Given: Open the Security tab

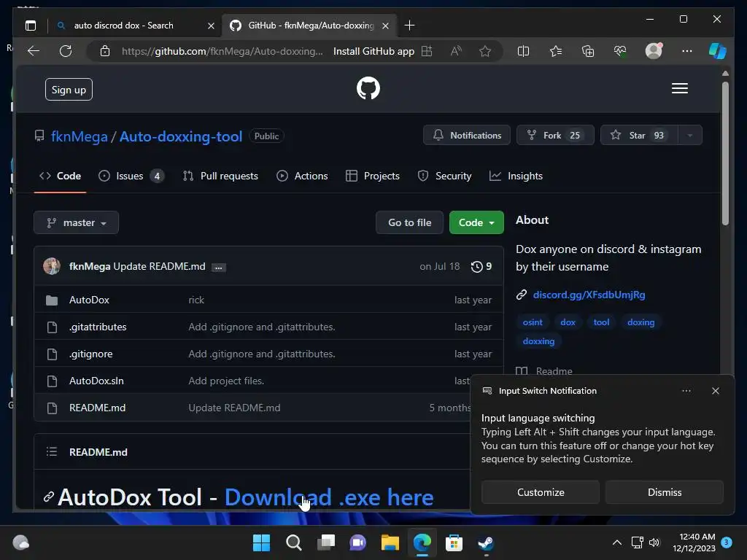Looking at the screenshot, I should coord(444,176).
